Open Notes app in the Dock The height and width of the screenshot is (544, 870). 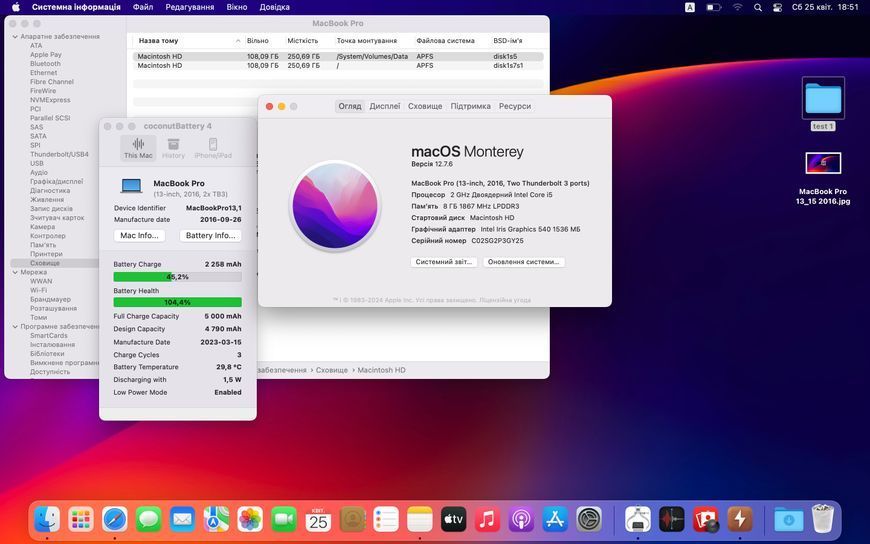tap(419, 520)
